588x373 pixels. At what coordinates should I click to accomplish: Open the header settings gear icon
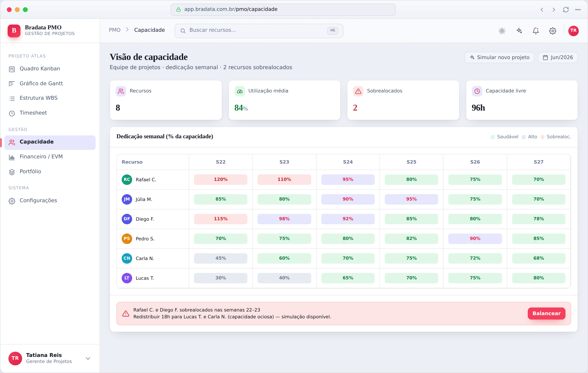click(x=552, y=31)
